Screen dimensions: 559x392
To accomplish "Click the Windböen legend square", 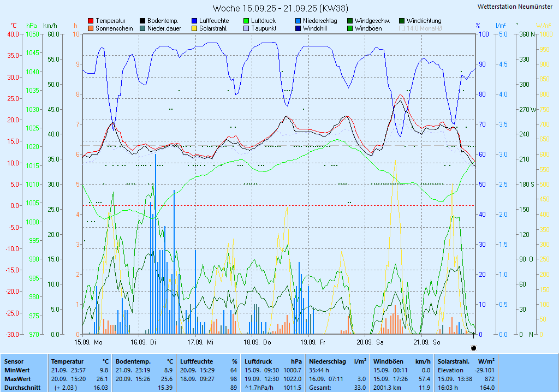I will pos(350,28).
